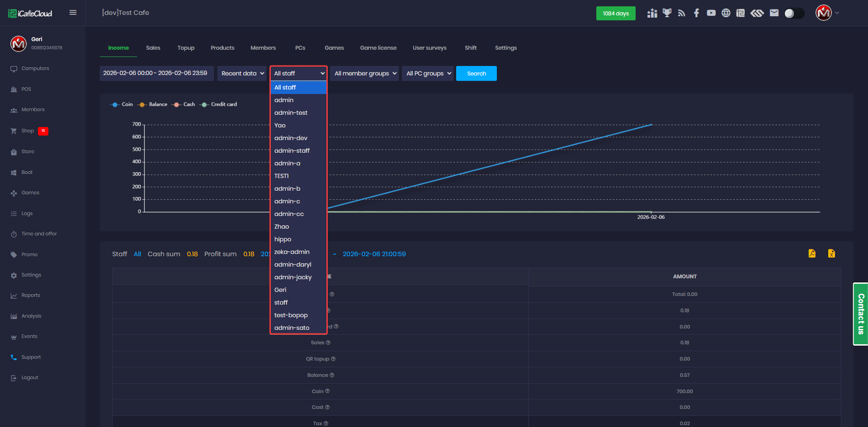
Task: Open the YouTube link icon
Action: [x=711, y=13]
